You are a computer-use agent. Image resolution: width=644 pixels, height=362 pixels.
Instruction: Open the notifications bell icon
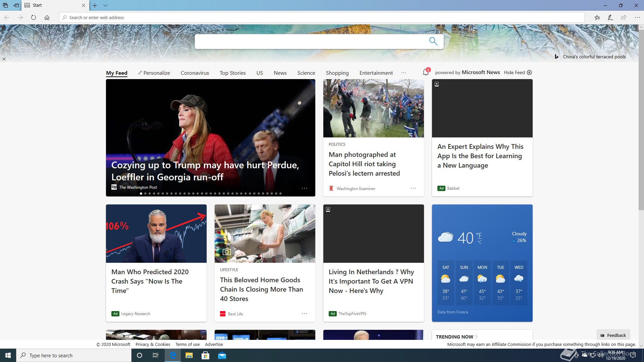[x=426, y=72]
